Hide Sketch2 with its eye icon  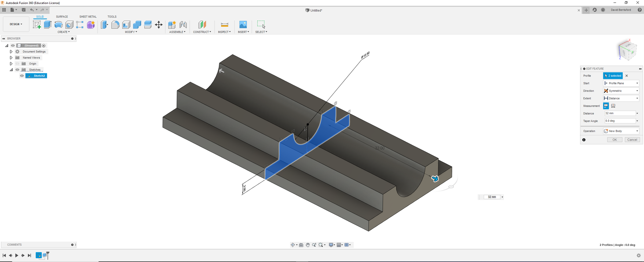pos(22,76)
